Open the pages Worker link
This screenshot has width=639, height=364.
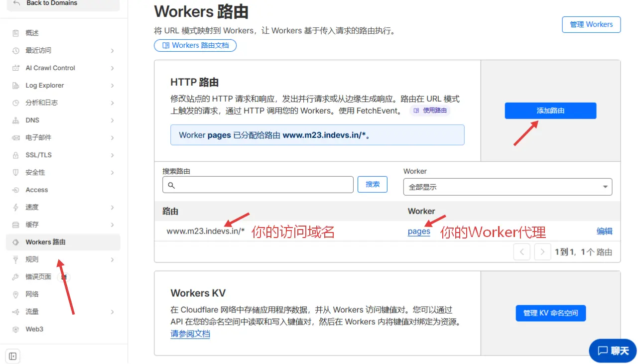pyautogui.click(x=418, y=232)
